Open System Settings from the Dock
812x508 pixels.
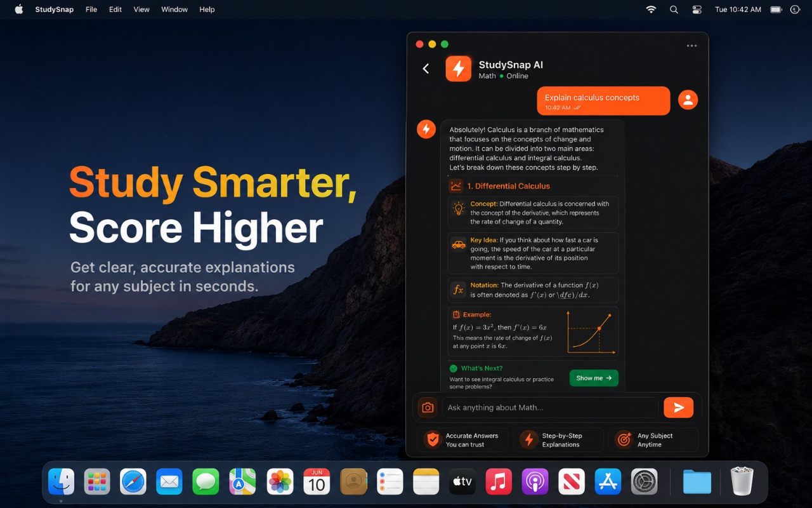click(645, 481)
